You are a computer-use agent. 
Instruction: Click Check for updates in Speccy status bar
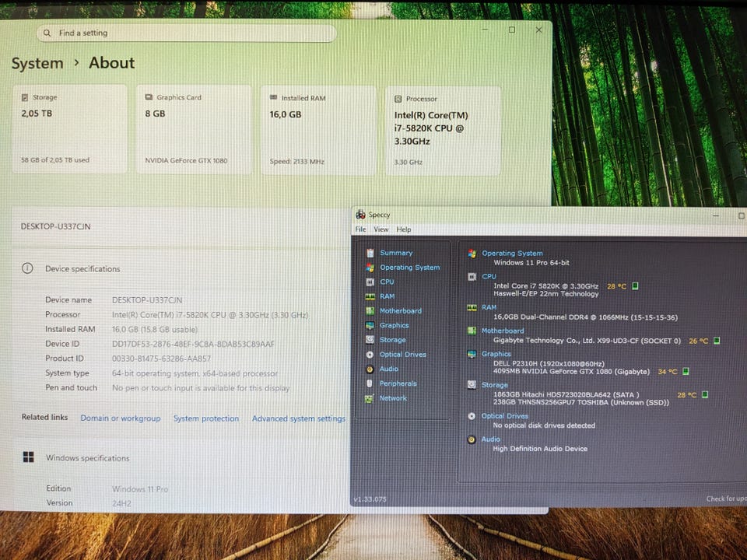click(727, 499)
